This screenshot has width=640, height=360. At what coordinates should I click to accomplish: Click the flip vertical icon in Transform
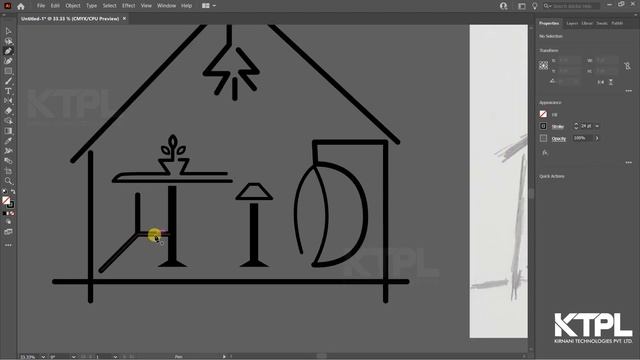[x=611, y=82]
